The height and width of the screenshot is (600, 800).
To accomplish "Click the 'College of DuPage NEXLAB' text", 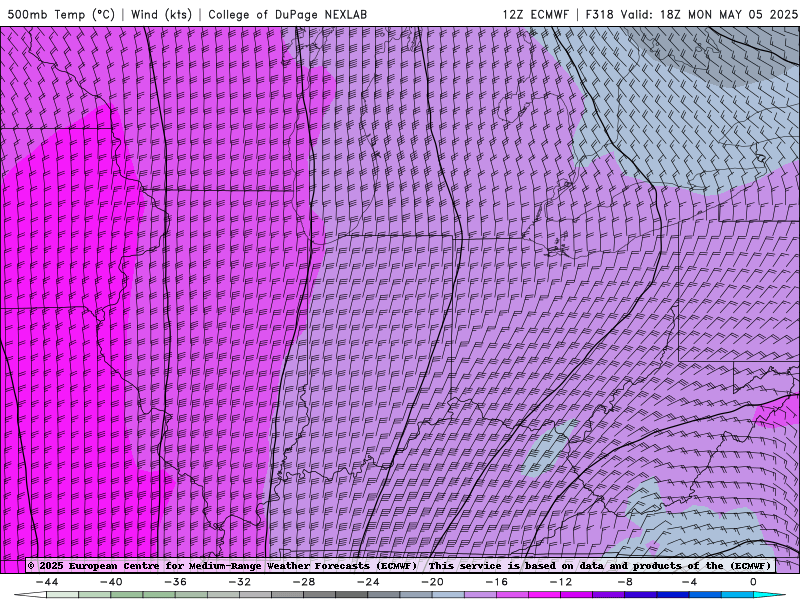I will coord(287,14).
